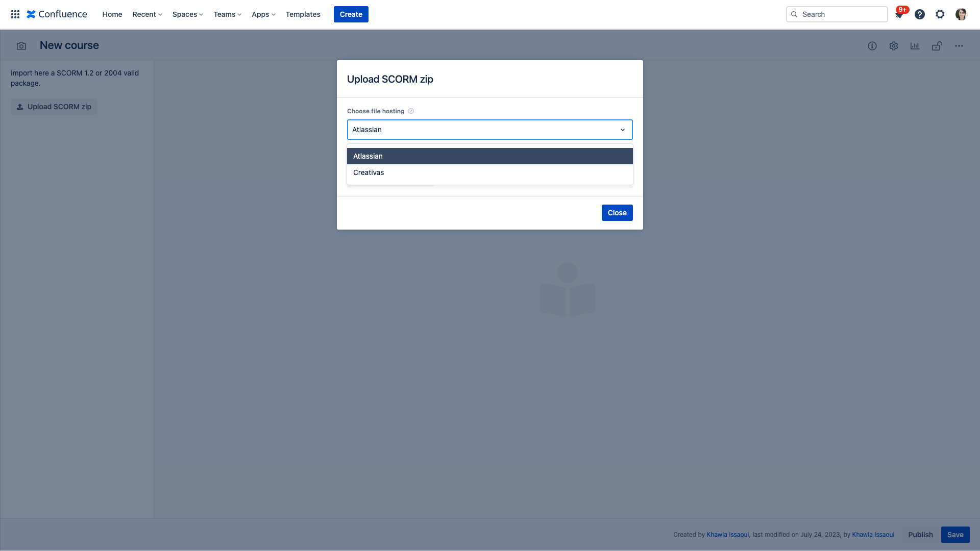
Task: Click the camera icon beside New course
Action: (21, 46)
